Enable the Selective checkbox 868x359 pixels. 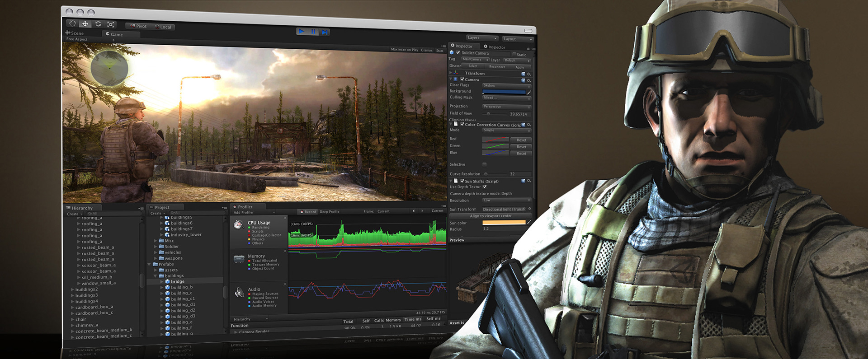485,164
